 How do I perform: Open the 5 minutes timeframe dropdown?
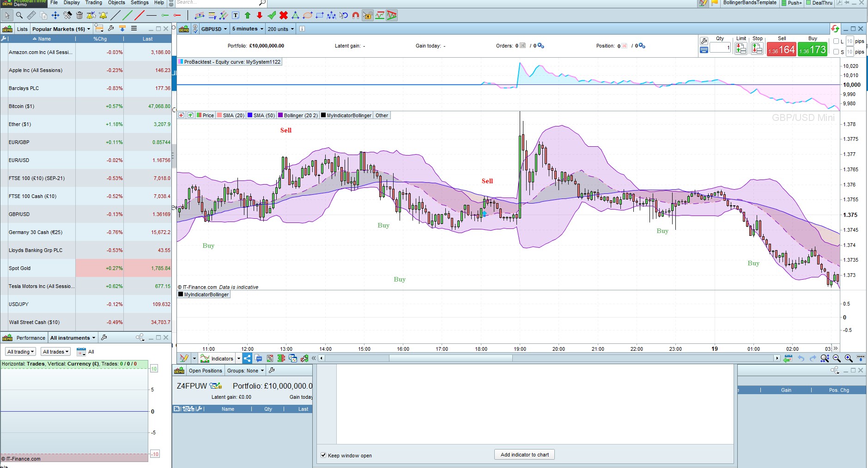click(248, 29)
